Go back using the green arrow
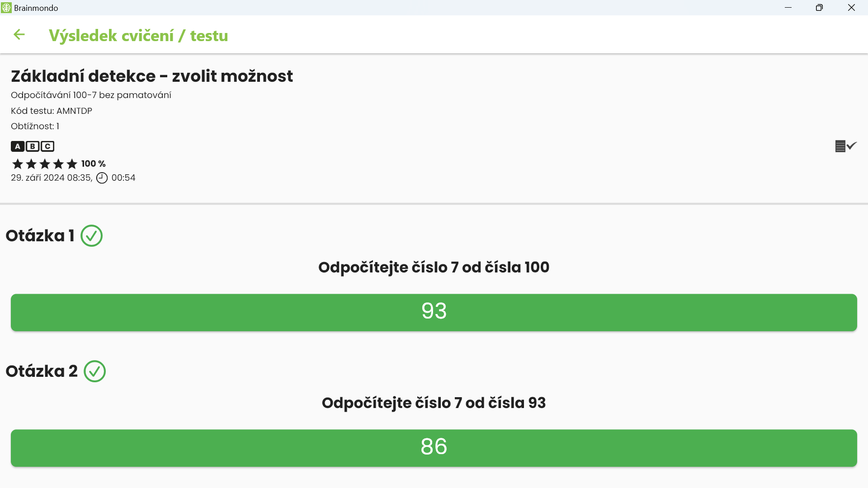This screenshot has width=868, height=488. point(19,35)
